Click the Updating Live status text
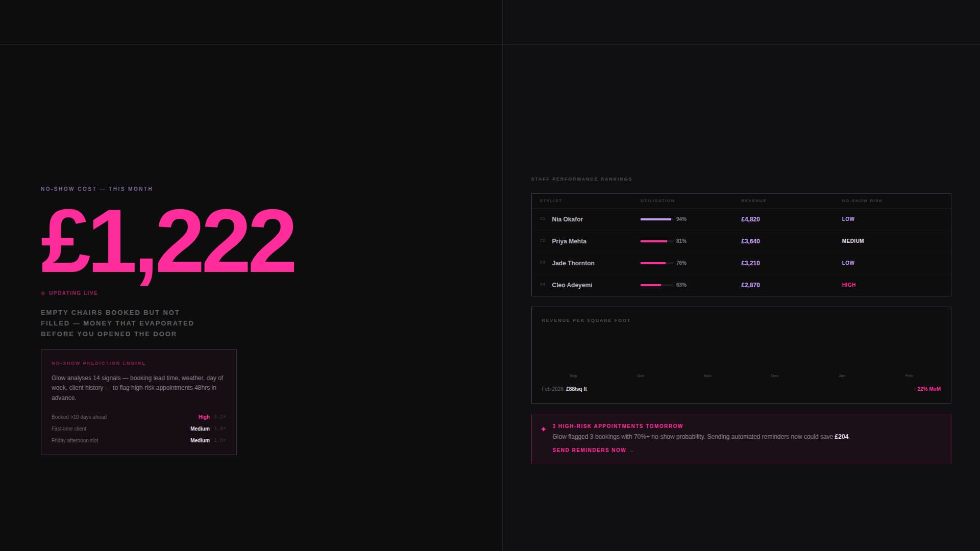Image resolution: width=980 pixels, height=551 pixels. (73, 293)
